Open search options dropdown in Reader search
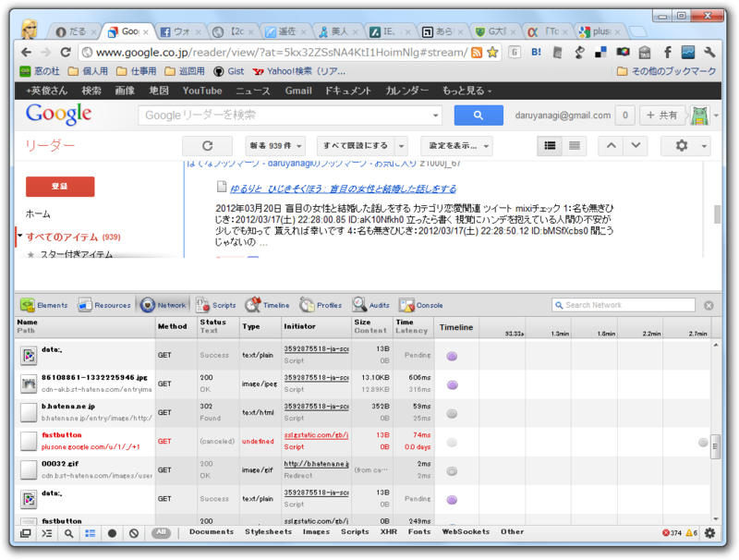This screenshot has height=560, width=739. point(435,116)
